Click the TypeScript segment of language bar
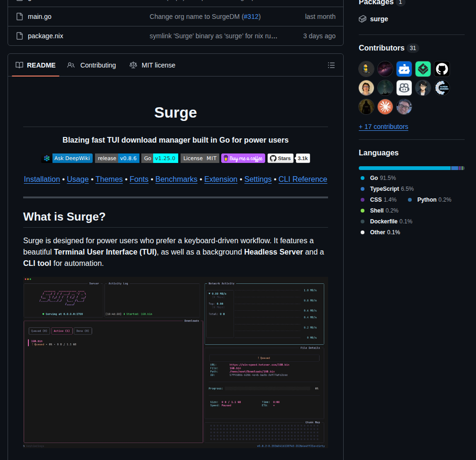Image resolution: width=476 pixels, height=460 pixels. [454, 168]
